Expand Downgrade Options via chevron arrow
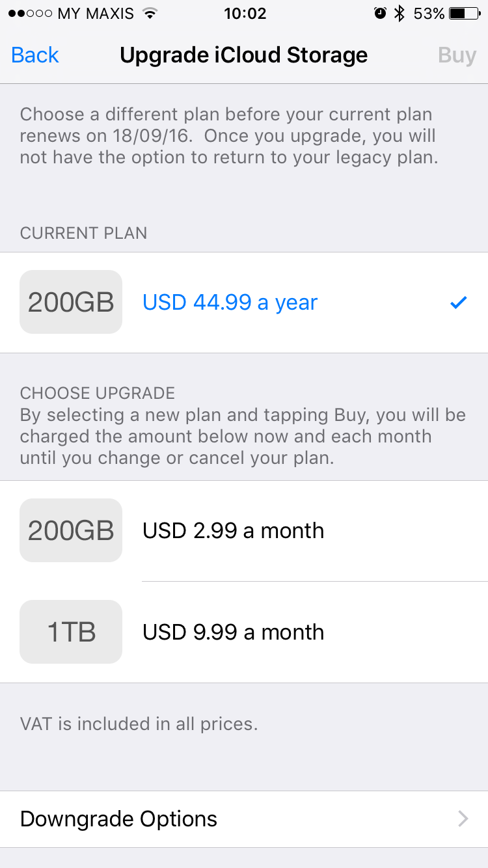Image resolution: width=488 pixels, height=868 pixels. (463, 819)
